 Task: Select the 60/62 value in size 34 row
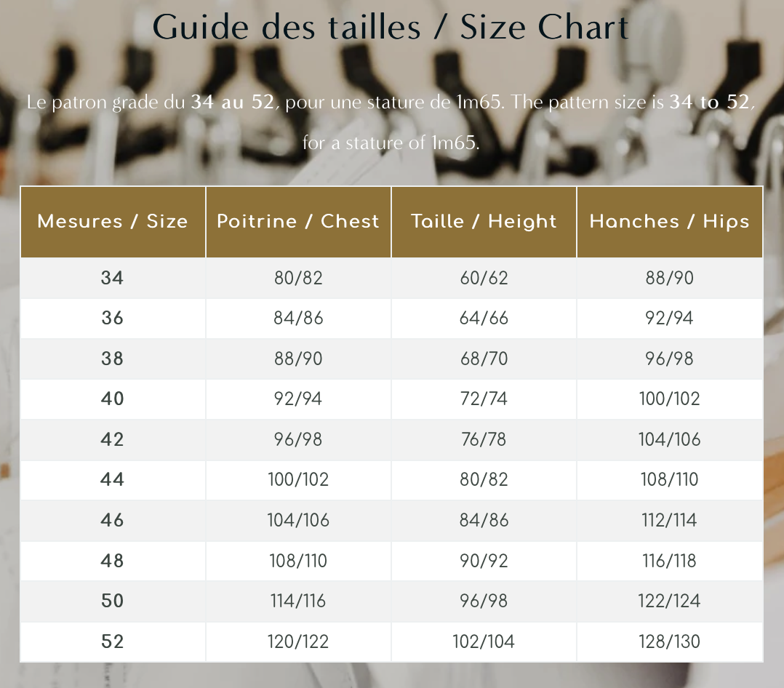coord(484,278)
